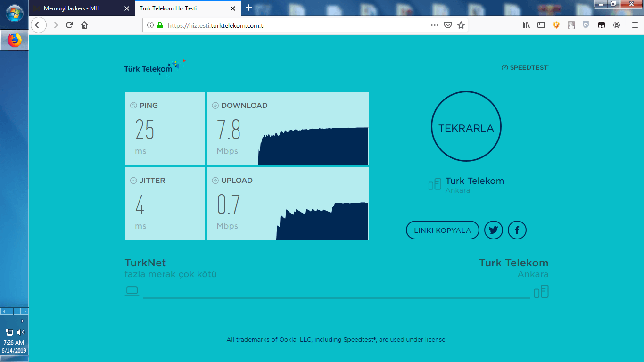Bookmark this page with the star
644x362 pixels.
click(461, 25)
